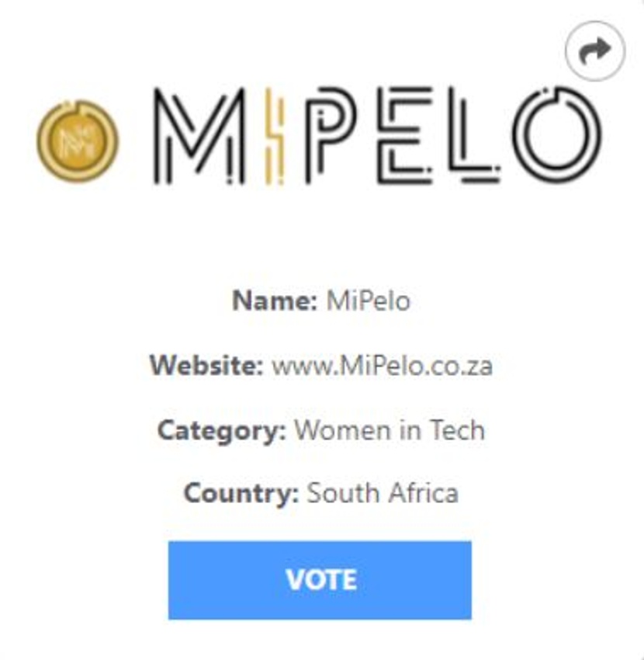Click the circular border around share icon
The height and width of the screenshot is (660, 644).
(x=595, y=50)
